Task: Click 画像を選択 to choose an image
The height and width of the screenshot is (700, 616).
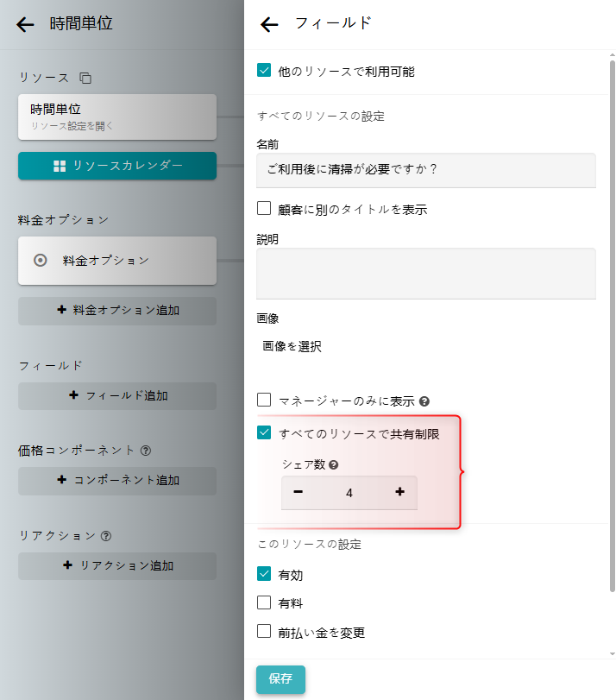Action: coord(292,347)
